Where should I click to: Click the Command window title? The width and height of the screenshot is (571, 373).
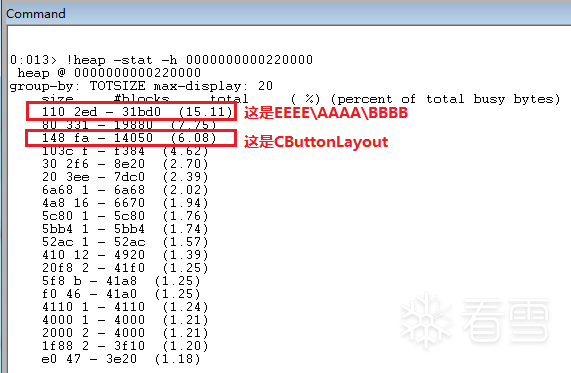tap(36, 14)
